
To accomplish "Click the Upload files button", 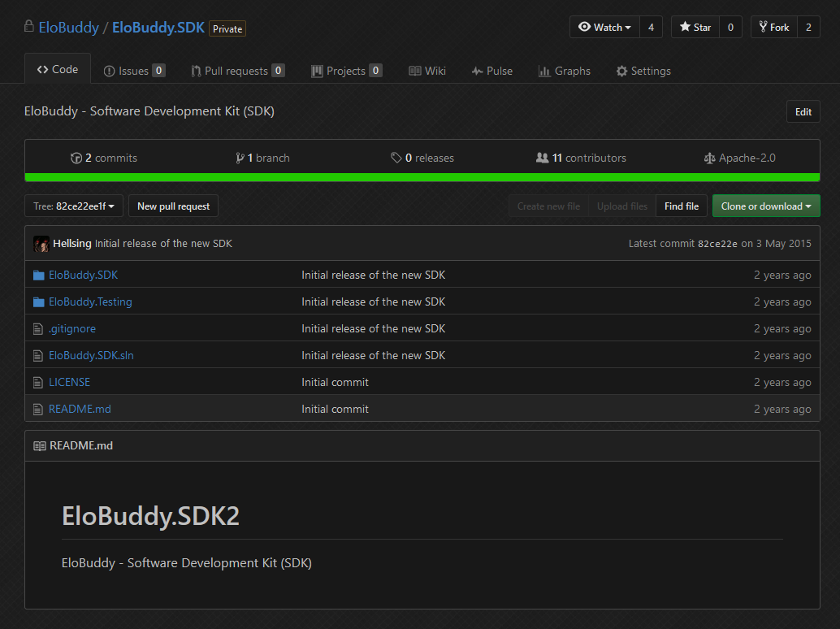I will click(622, 206).
